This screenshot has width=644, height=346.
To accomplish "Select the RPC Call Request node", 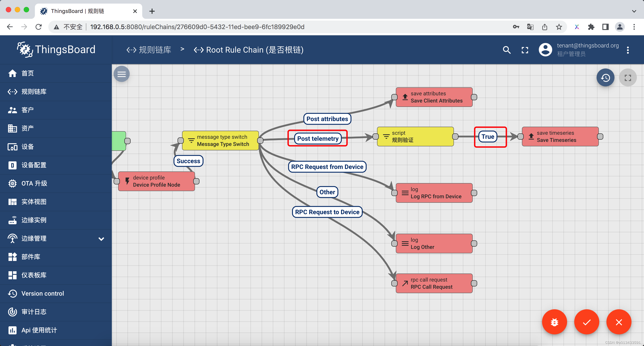I will click(x=434, y=283).
